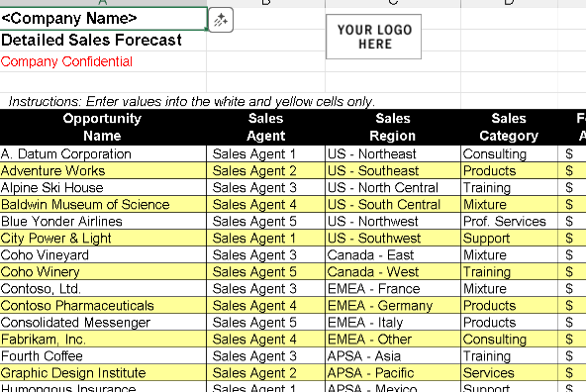
Task: Select the US - Southeast region cell
Action: coord(393,170)
